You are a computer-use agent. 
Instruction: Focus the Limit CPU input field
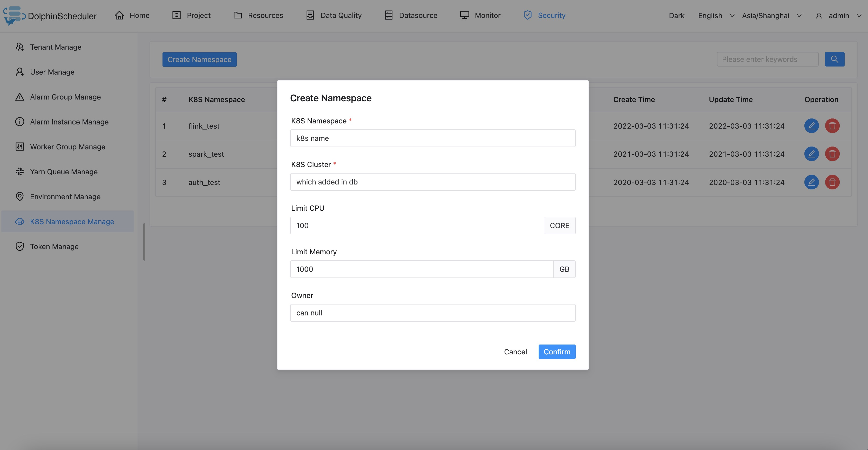click(x=417, y=225)
